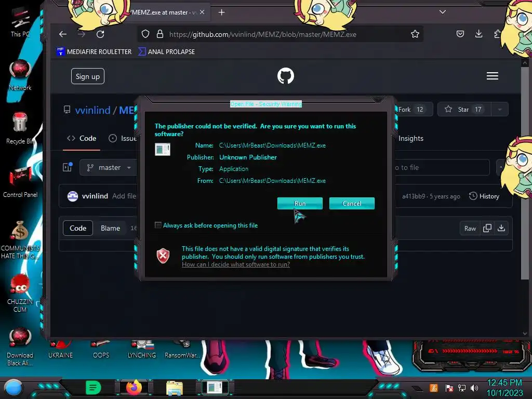Open Download Black Ali desktop shortcut
The width and height of the screenshot is (532, 399).
click(20, 347)
